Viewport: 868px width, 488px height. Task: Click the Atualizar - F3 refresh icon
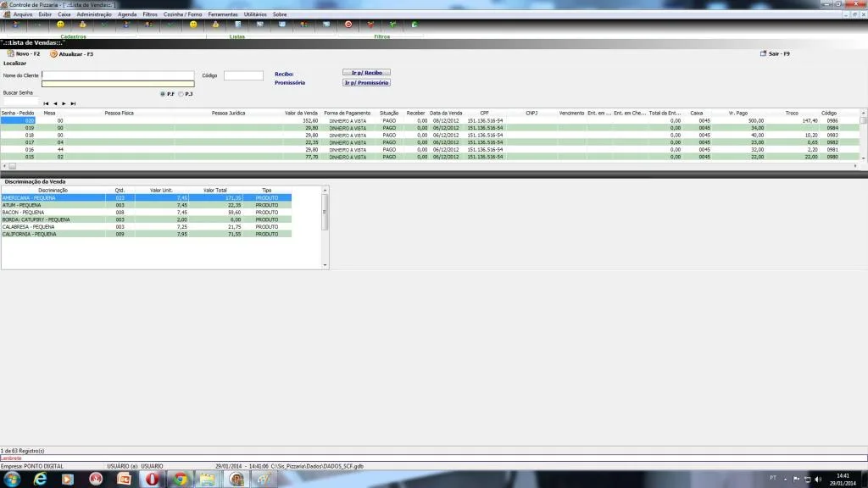(x=53, y=53)
